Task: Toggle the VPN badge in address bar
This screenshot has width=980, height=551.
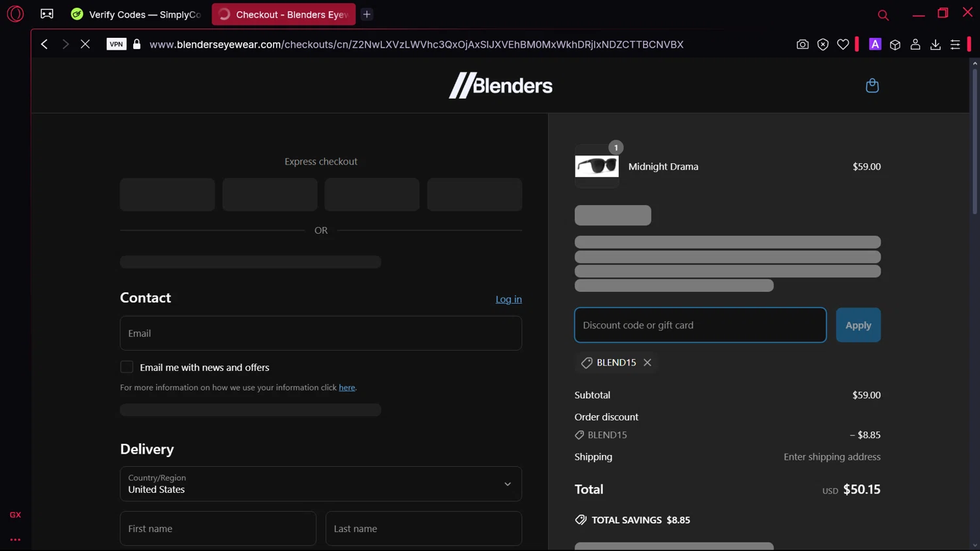Action: (116, 44)
